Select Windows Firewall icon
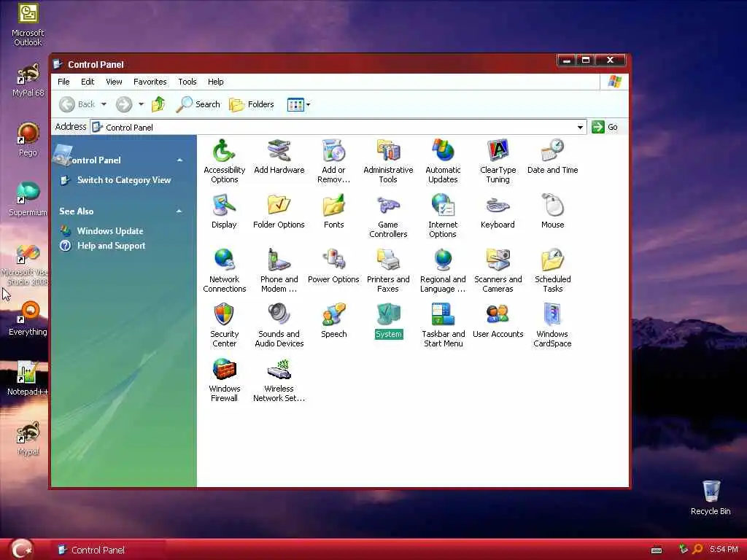The width and height of the screenshot is (747, 560). tap(224, 380)
